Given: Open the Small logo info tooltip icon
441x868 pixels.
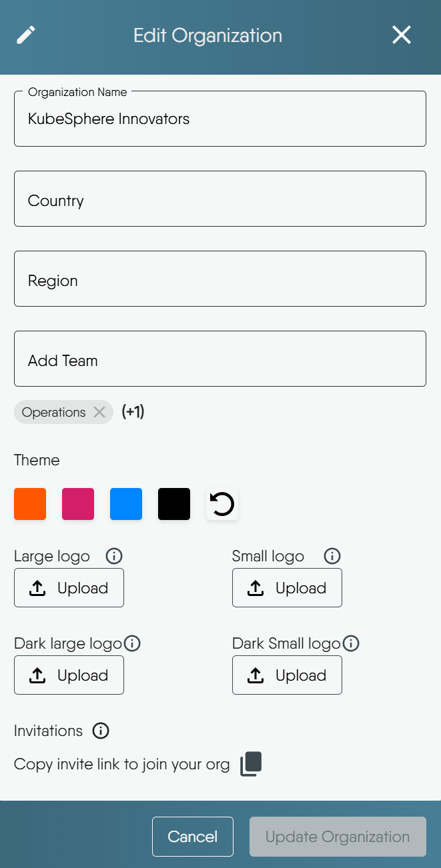Looking at the screenshot, I should [332, 556].
